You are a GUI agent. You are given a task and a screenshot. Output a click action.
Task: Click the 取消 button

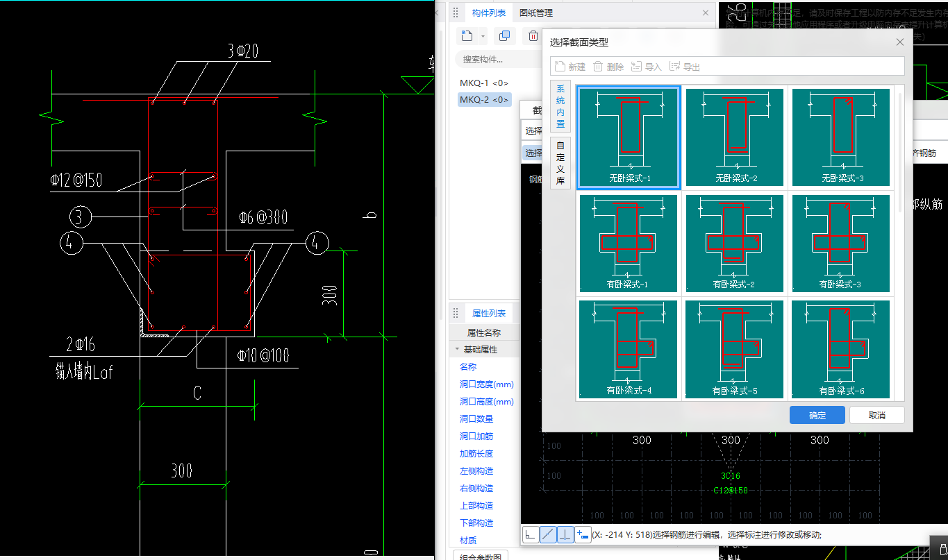(877, 415)
